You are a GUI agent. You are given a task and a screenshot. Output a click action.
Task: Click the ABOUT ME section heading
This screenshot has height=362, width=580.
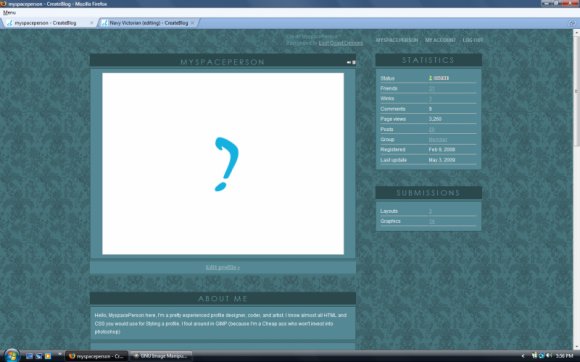223,298
